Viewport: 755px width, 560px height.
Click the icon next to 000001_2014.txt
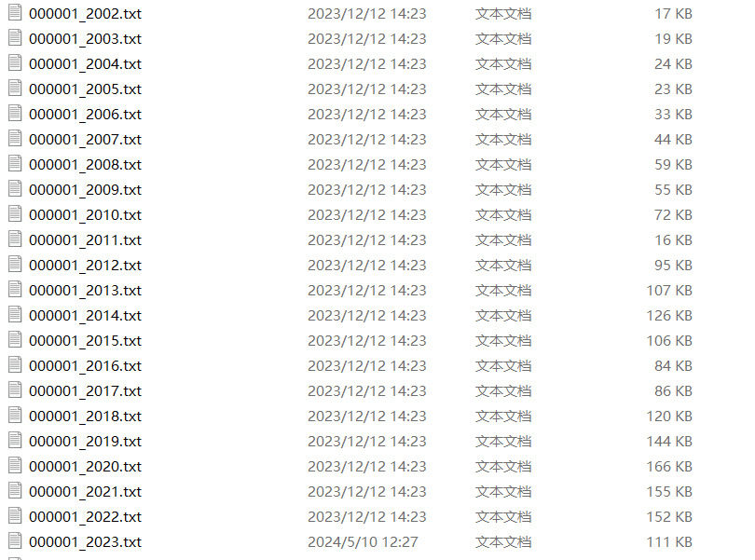[15, 314]
